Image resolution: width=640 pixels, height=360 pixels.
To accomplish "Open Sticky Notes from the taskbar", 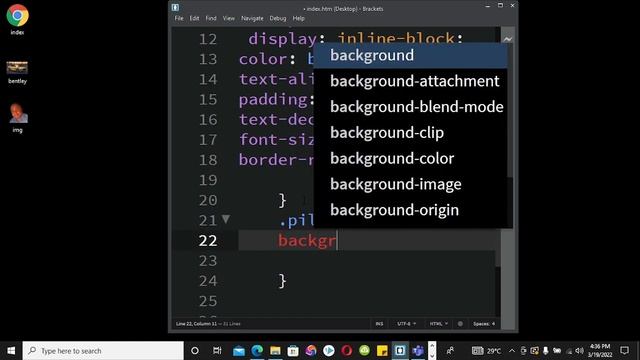I will (382, 351).
